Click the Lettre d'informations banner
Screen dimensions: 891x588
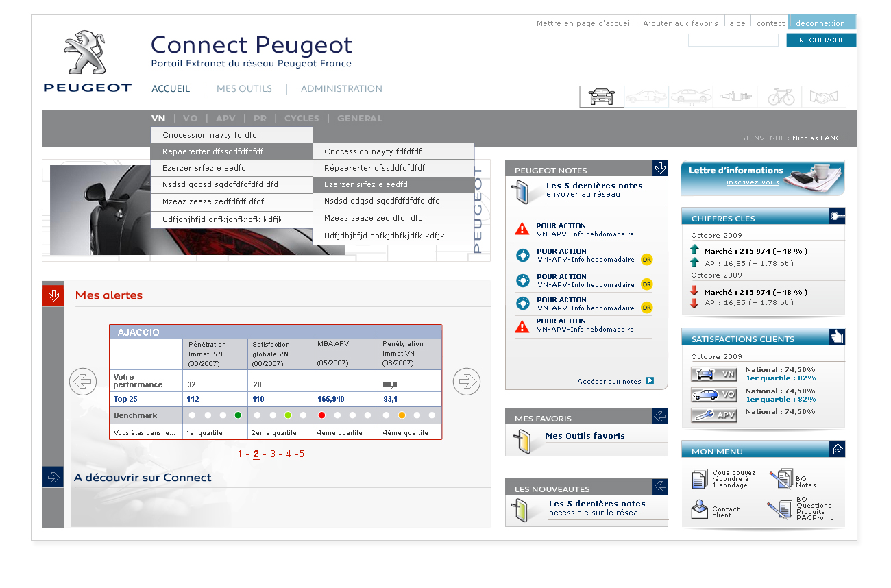click(763, 178)
